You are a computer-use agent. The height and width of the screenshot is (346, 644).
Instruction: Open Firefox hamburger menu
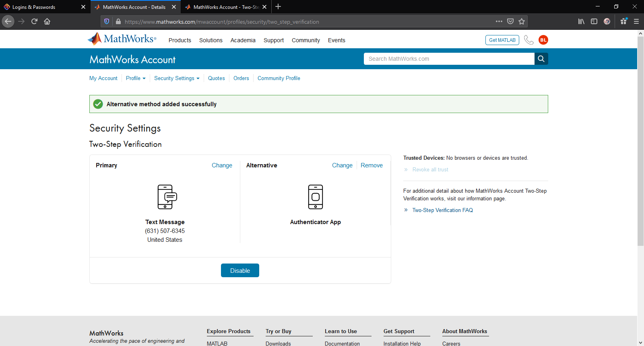(x=636, y=21)
